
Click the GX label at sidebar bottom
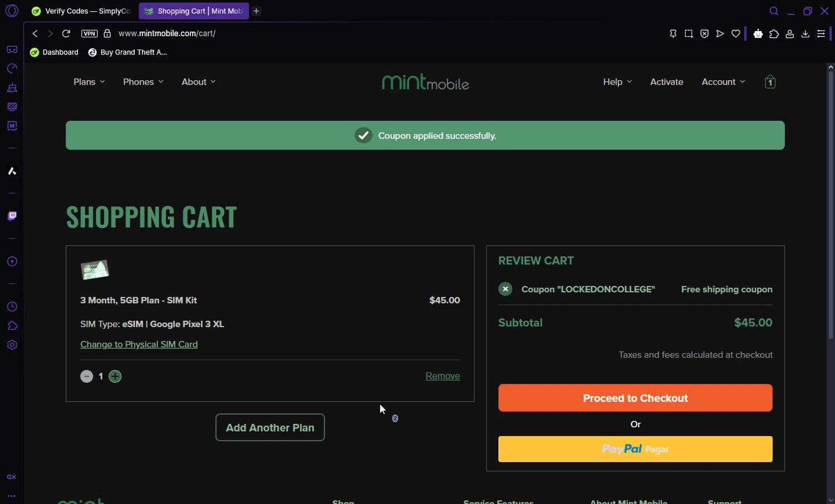coord(12,477)
